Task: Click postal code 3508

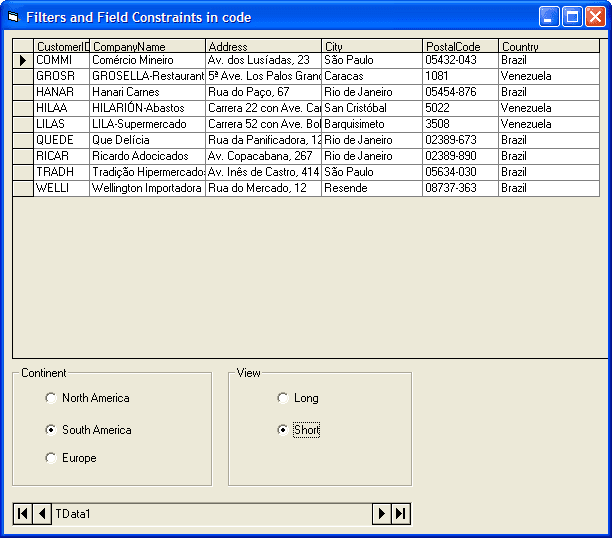Action: 461,125
